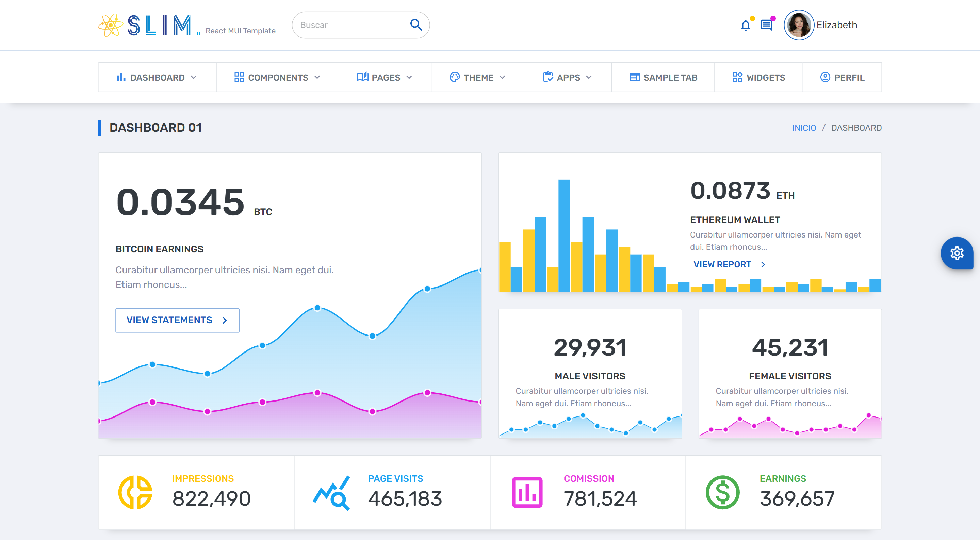Click the EARNINGS label
980x540 pixels.
pyautogui.click(x=783, y=479)
